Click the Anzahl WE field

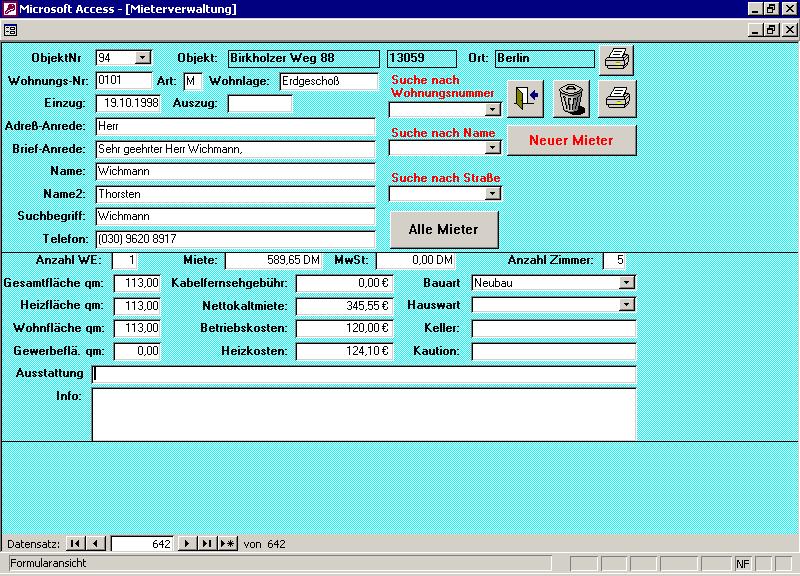[124, 260]
